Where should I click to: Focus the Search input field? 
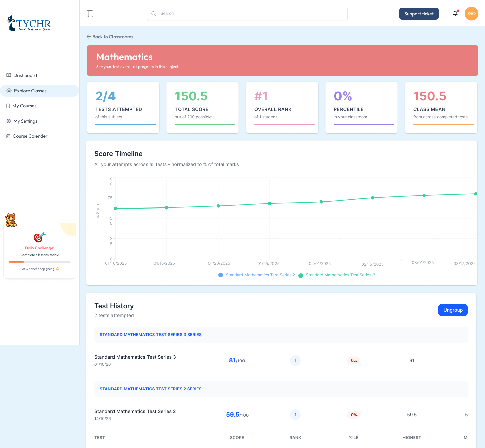coord(247,14)
